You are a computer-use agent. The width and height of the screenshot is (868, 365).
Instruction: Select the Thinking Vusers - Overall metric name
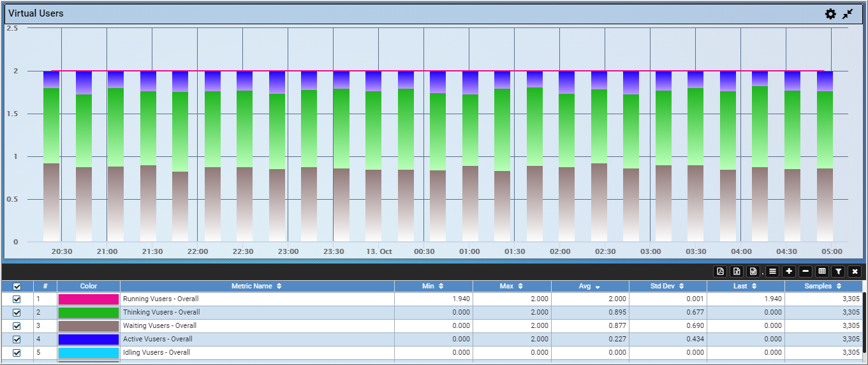click(161, 312)
